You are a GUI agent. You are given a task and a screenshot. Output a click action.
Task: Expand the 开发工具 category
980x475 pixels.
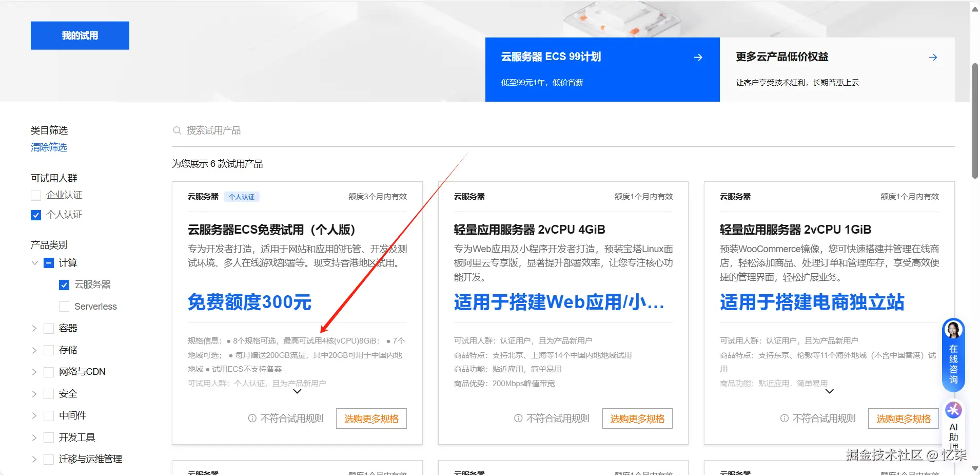point(34,438)
